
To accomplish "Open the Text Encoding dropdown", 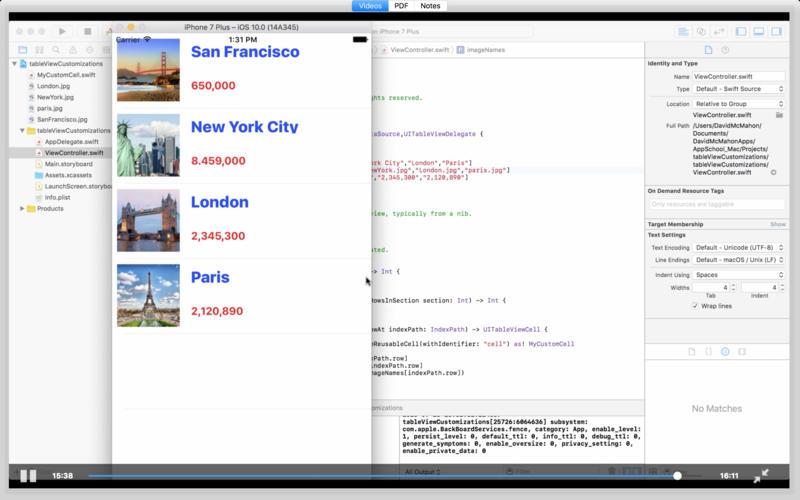I will coord(738,248).
